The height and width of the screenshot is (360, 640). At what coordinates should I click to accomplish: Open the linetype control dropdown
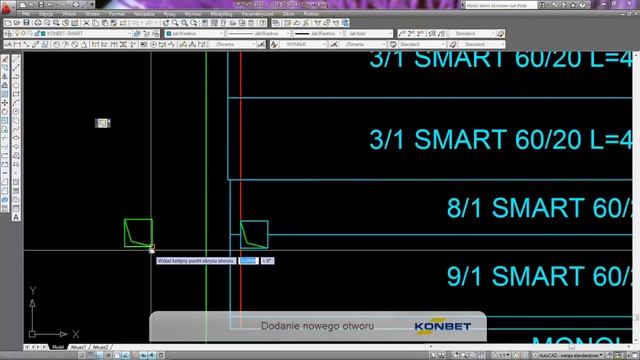pyautogui.click(x=287, y=33)
